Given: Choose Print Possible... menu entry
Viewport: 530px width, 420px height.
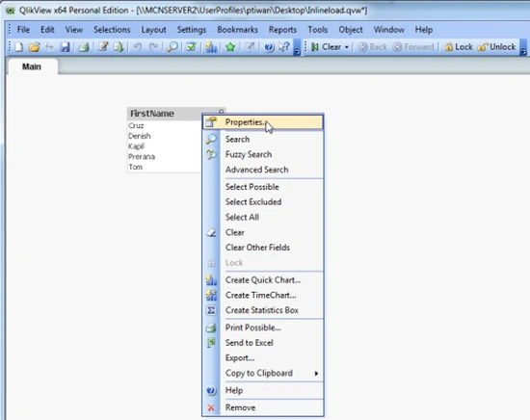Looking at the screenshot, I should 263,328.
